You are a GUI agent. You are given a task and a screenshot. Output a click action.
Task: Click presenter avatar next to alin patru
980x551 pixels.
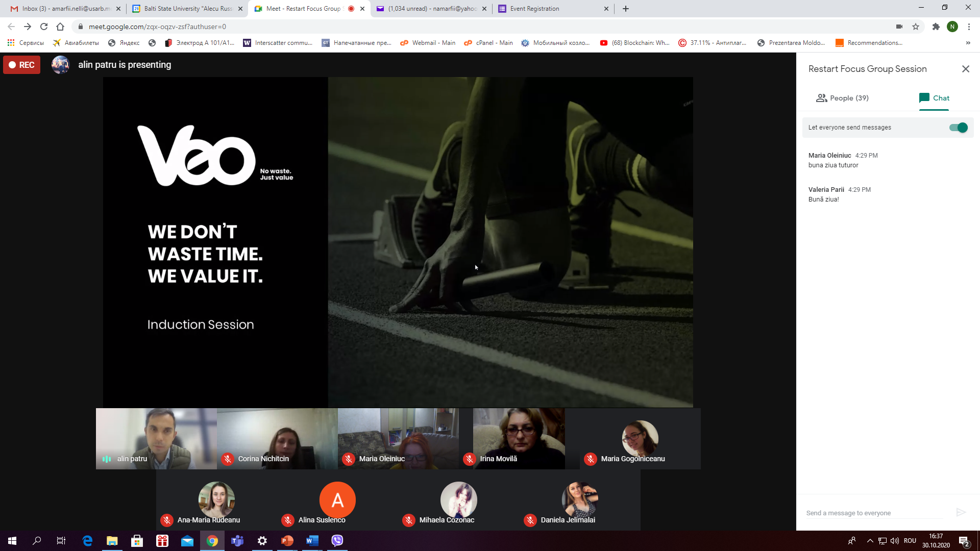[x=61, y=65]
